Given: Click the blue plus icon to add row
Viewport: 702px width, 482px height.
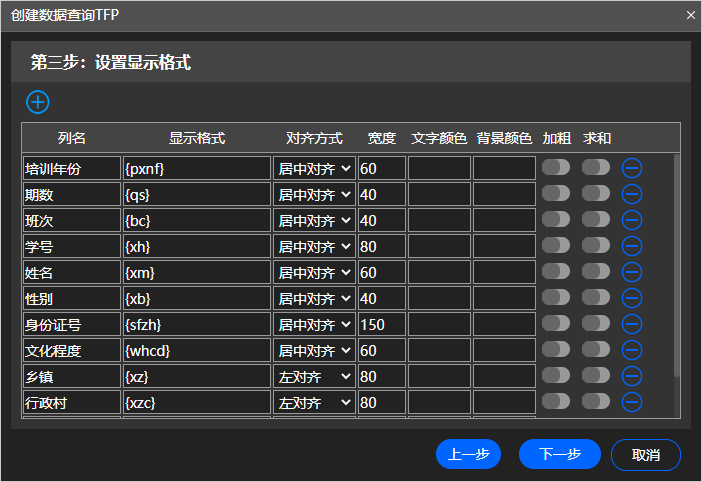Looking at the screenshot, I should click(x=38, y=101).
